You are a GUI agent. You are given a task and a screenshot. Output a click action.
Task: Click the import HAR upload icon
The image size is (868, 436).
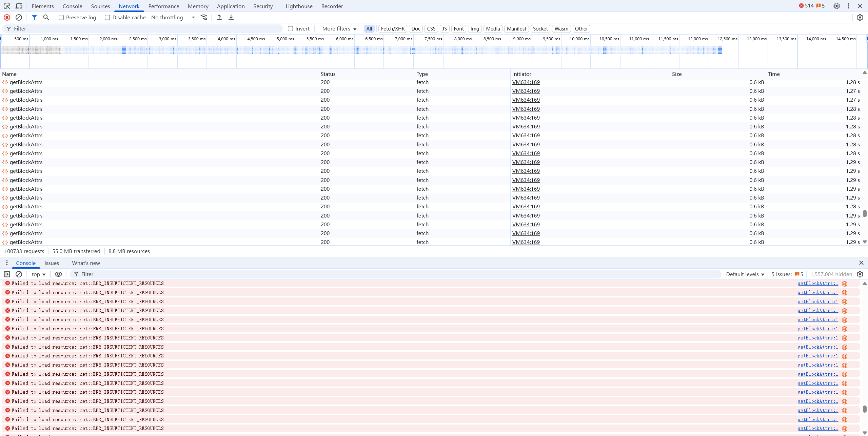pyautogui.click(x=219, y=17)
